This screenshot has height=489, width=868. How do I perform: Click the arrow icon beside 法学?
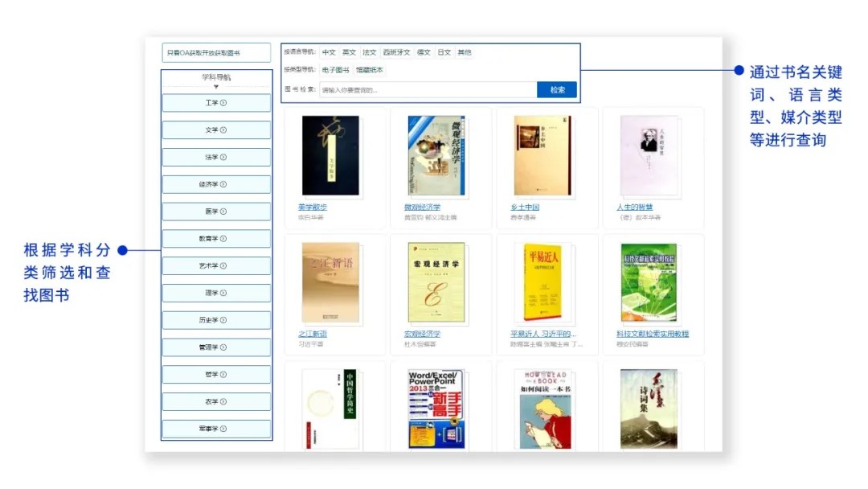(x=223, y=158)
